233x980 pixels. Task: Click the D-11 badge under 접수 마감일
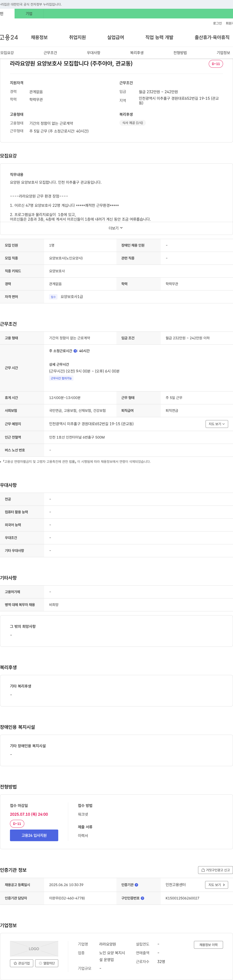(x=17, y=824)
